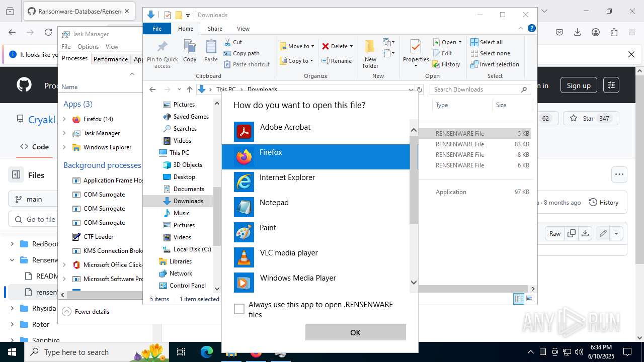Click the Search Downloads field
Image resolution: width=644 pixels, height=362 pixels.
pyautogui.click(x=480, y=89)
